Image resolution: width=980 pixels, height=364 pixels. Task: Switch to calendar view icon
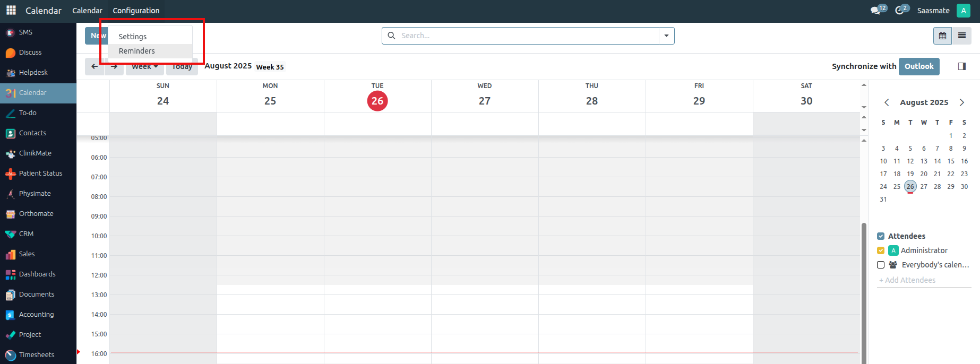coord(942,36)
